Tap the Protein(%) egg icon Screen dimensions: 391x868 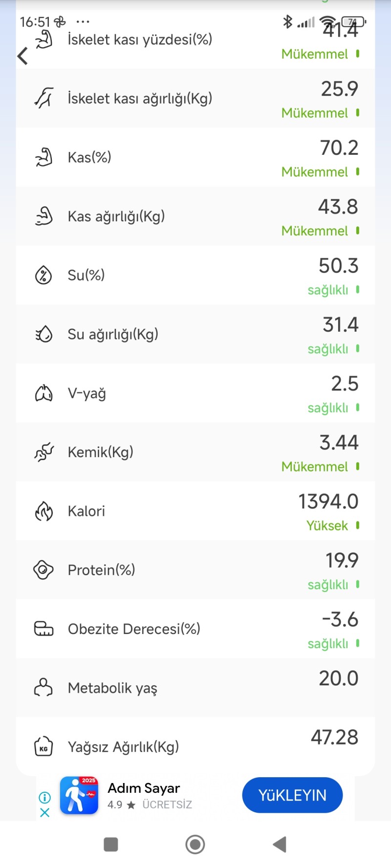43,570
